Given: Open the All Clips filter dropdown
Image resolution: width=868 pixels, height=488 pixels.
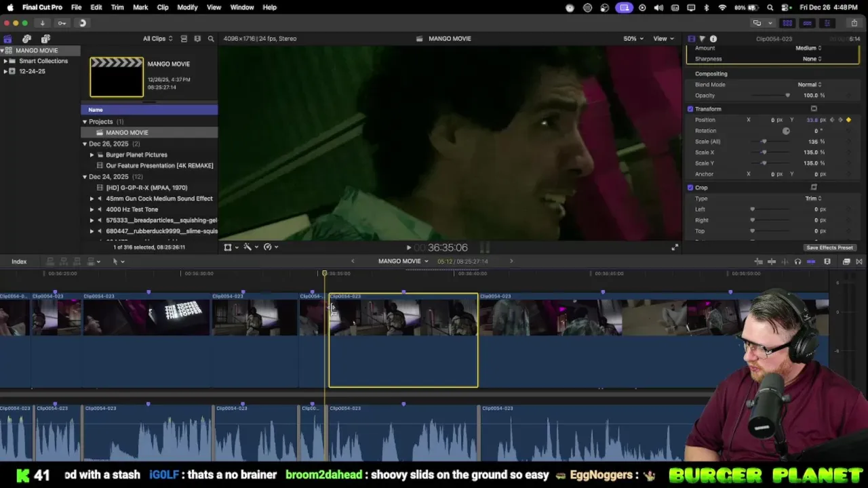Looking at the screenshot, I should point(158,39).
